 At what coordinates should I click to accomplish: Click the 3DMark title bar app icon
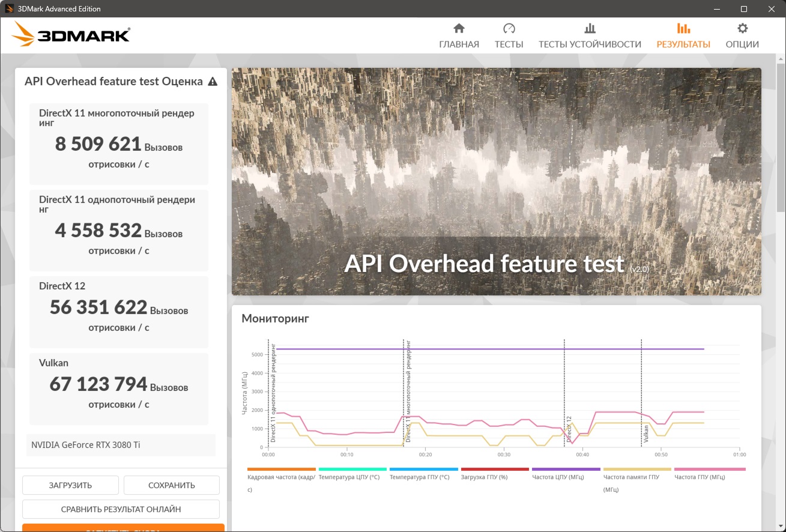tap(9, 9)
